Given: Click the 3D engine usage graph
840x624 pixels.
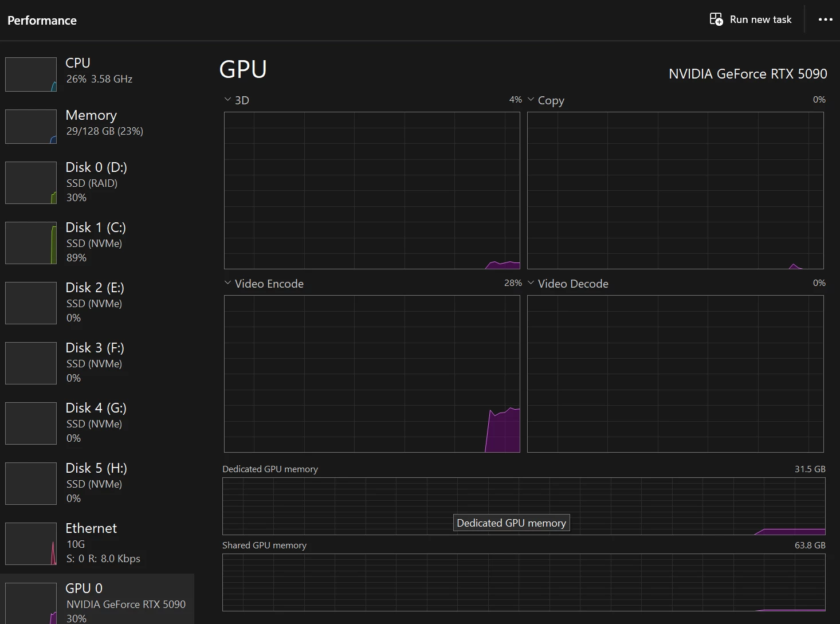Looking at the screenshot, I should (x=372, y=190).
